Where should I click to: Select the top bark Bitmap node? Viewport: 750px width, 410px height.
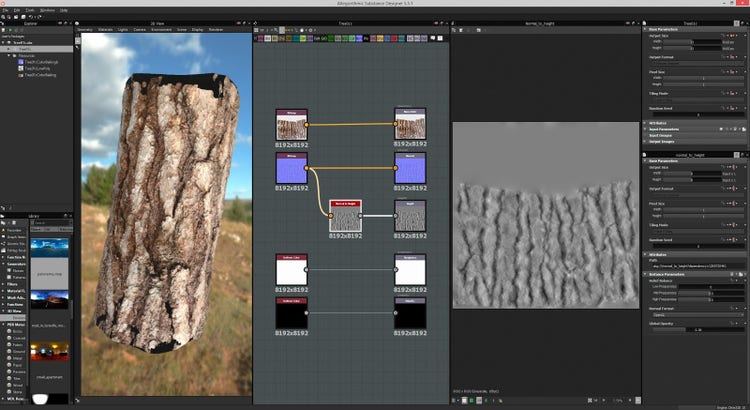pyautogui.click(x=291, y=126)
